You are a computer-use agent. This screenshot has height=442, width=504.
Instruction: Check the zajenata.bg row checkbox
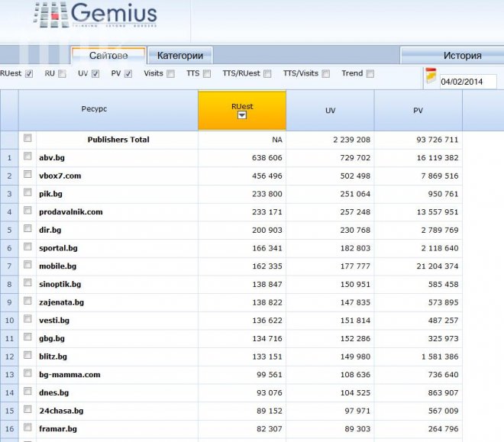[x=27, y=301]
